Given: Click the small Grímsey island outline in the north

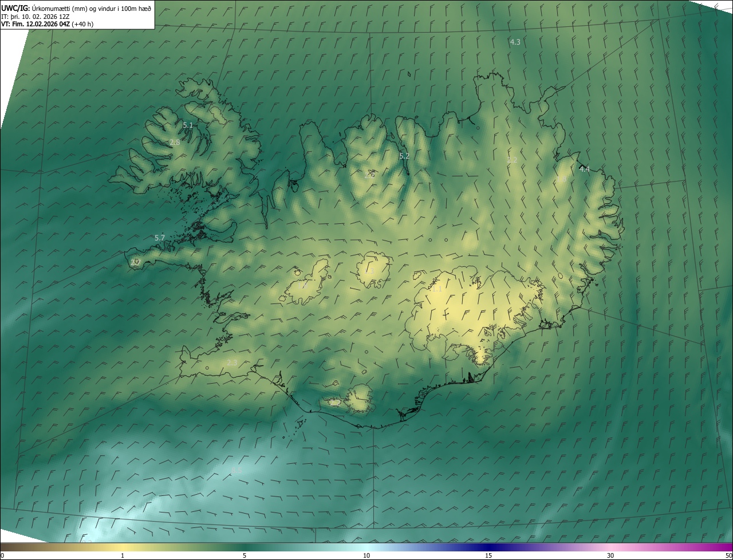Looking at the screenshot, I should (x=410, y=73).
